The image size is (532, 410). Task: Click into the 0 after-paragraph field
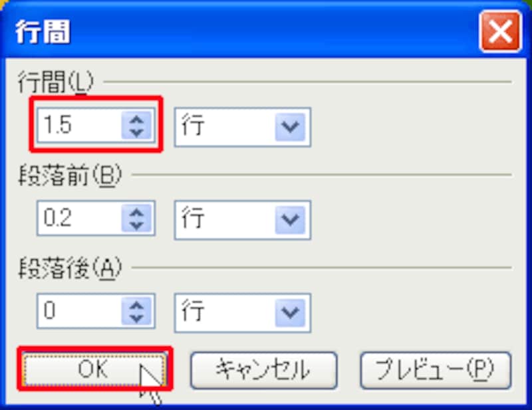pyautogui.click(x=79, y=311)
